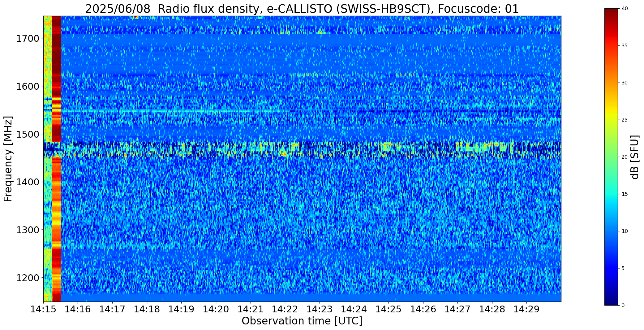
Task: Click the 14:16 time tick label
Action: click(x=78, y=309)
